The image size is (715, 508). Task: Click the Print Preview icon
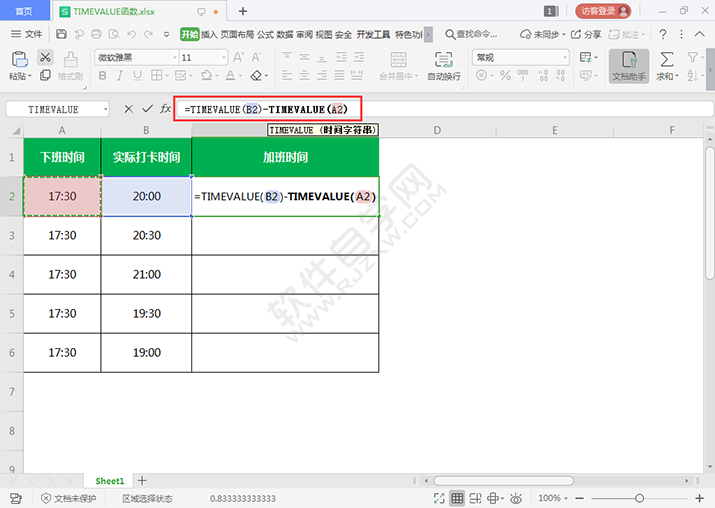(114, 34)
